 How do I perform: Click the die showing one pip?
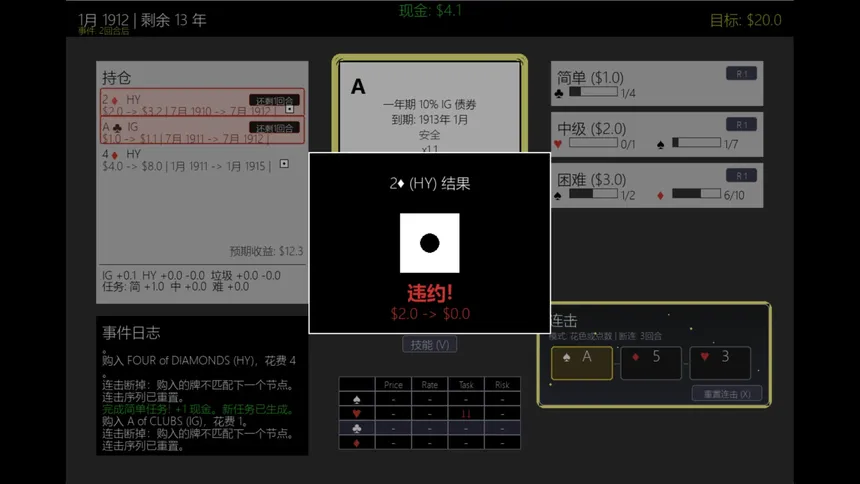coord(429,243)
